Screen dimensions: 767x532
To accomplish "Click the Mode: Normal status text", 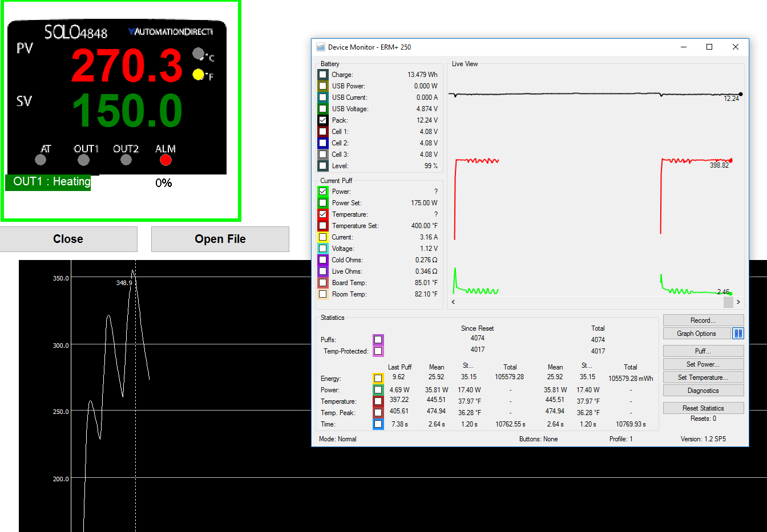I will (x=338, y=439).
